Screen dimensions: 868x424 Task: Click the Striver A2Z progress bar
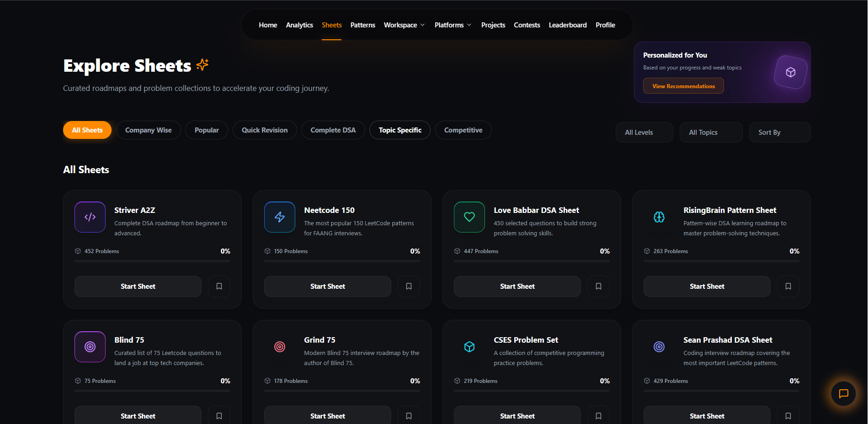click(152, 261)
